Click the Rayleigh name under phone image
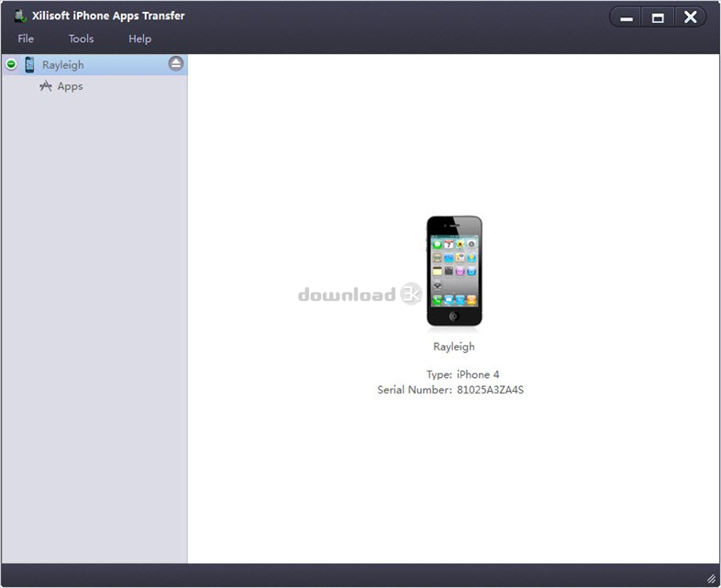Screen dimensions: 721x588 (x=454, y=347)
